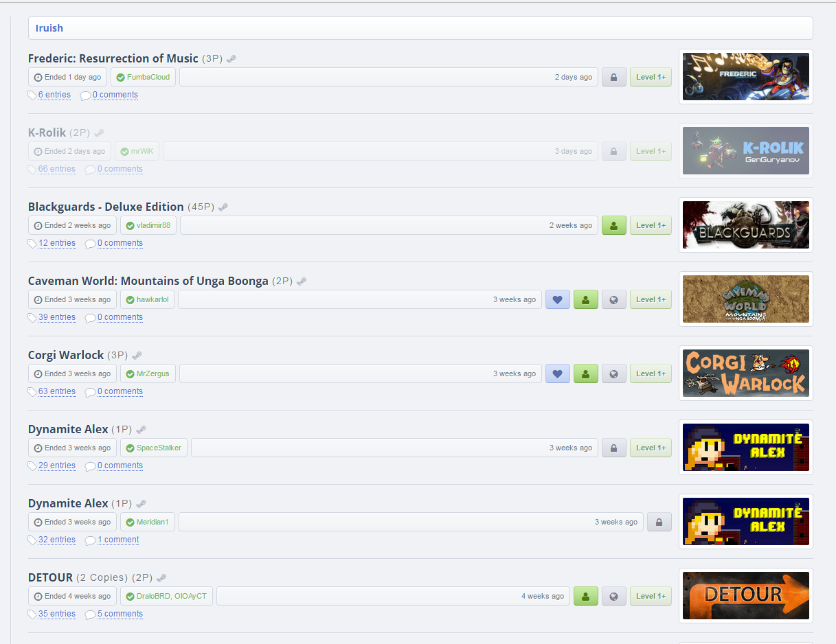Open 6 entries link under Frederic

click(54, 95)
